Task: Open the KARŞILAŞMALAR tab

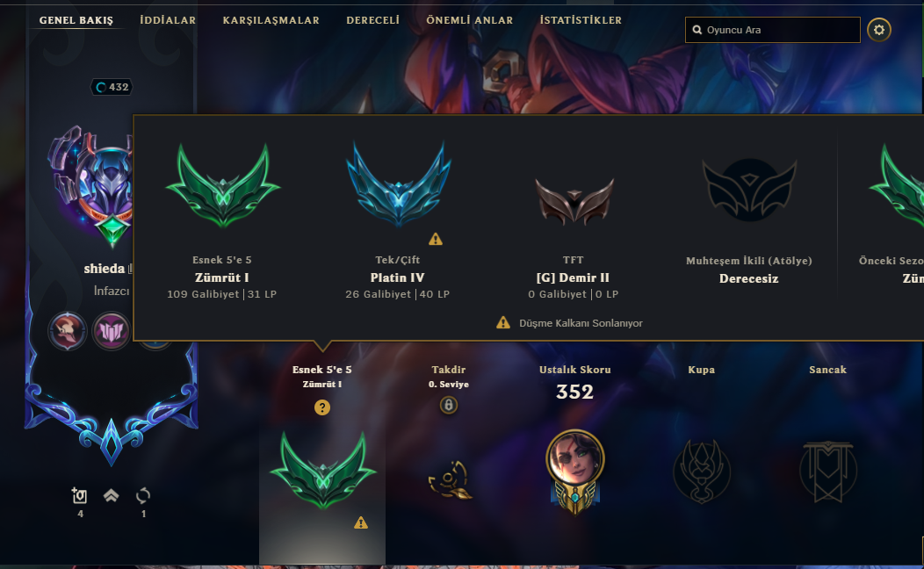Action: point(271,20)
